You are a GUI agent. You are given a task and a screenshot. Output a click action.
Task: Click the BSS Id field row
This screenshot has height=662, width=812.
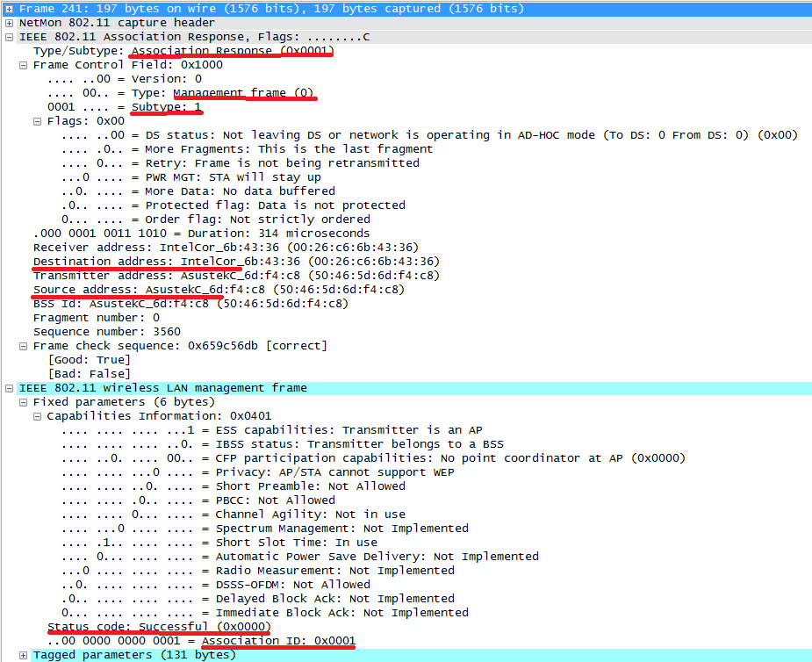(190, 304)
